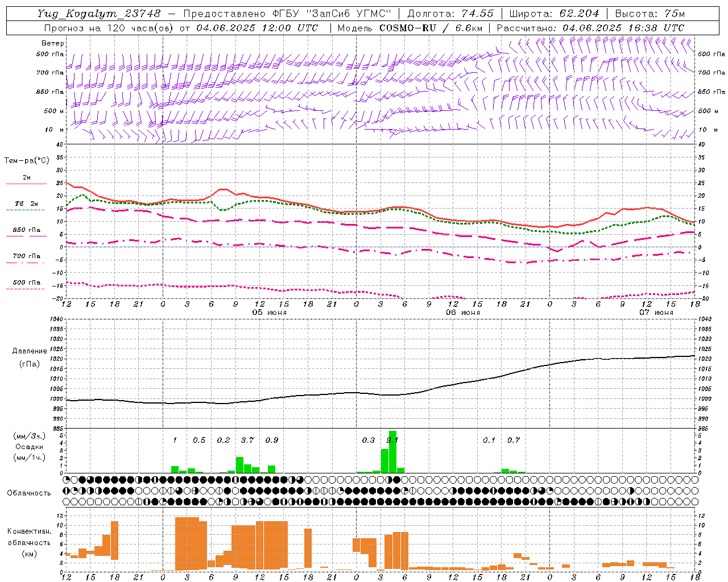Click the red '2м' temperature legend line
This screenshot has width=728, height=582.
tap(26, 184)
